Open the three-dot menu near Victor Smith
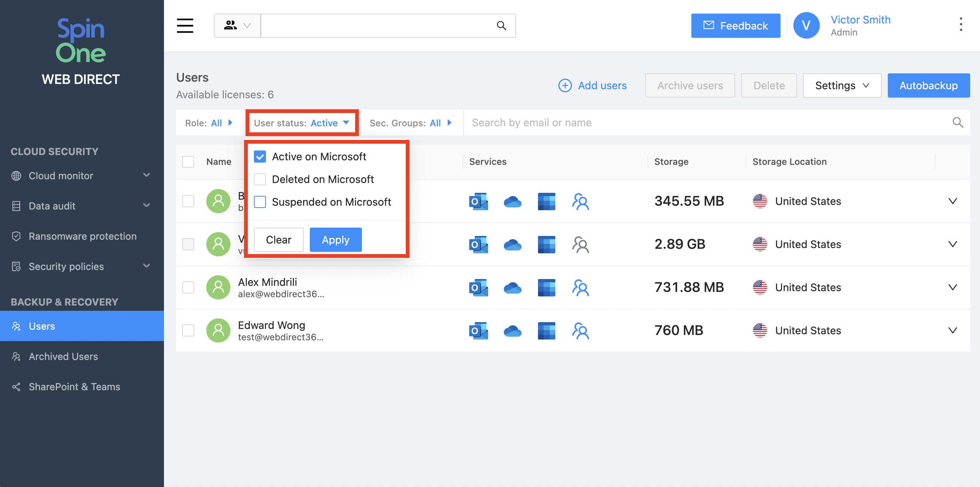 point(960,24)
